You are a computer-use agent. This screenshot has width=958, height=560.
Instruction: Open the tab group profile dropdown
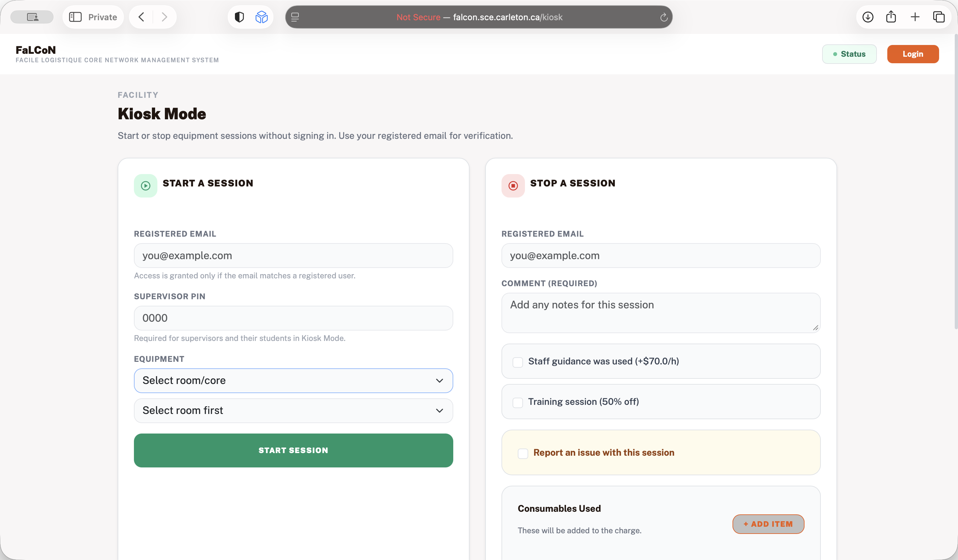32,17
